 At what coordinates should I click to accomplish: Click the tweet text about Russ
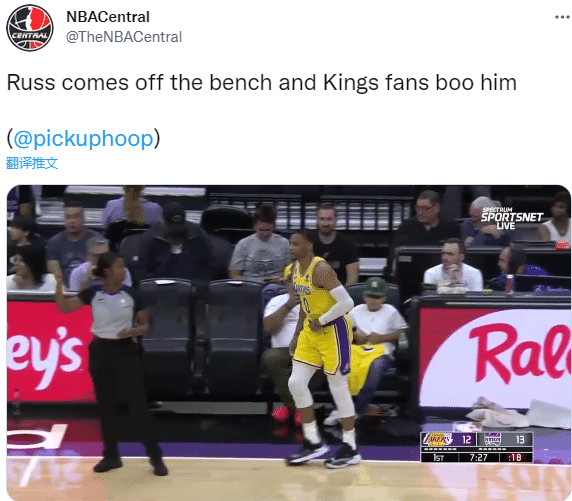262,82
